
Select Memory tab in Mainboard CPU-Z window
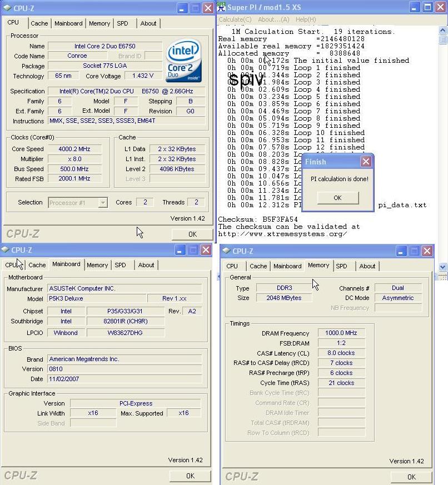pos(97,265)
